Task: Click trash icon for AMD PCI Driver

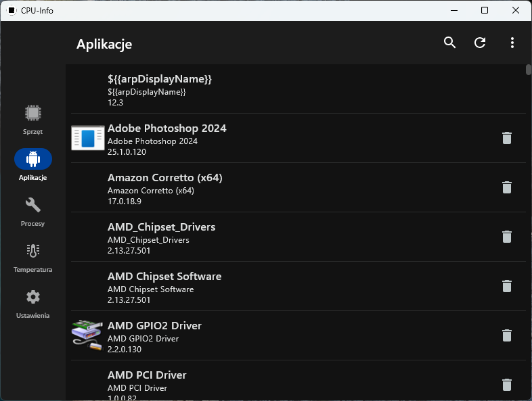Action: (506, 385)
